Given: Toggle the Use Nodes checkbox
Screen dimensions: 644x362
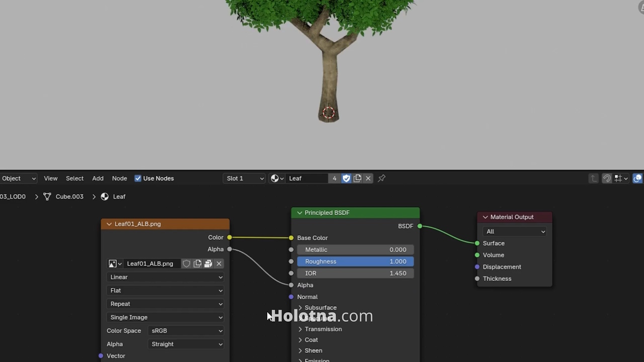Looking at the screenshot, I should click(138, 178).
